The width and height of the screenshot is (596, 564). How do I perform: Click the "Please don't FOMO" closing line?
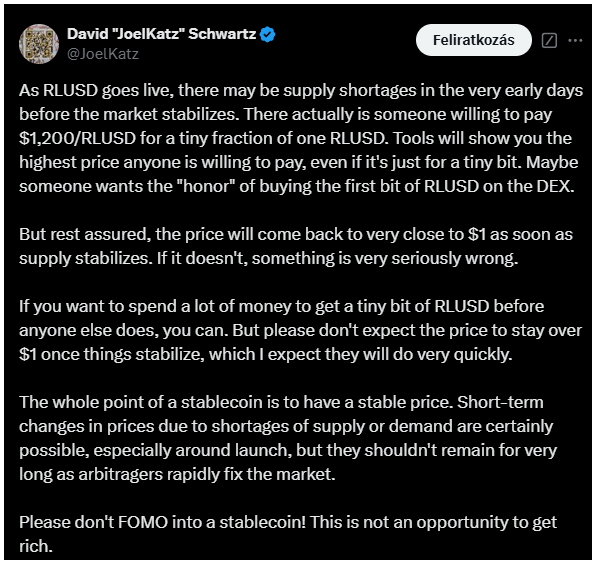pyautogui.click(x=288, y=534)
